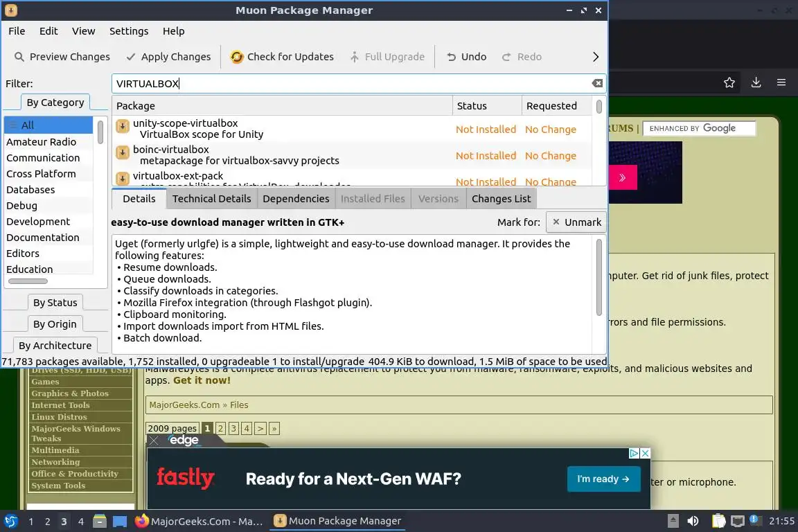798x532 pixels.
Task: Sort by the Package column header
Action: coord(282,106)
